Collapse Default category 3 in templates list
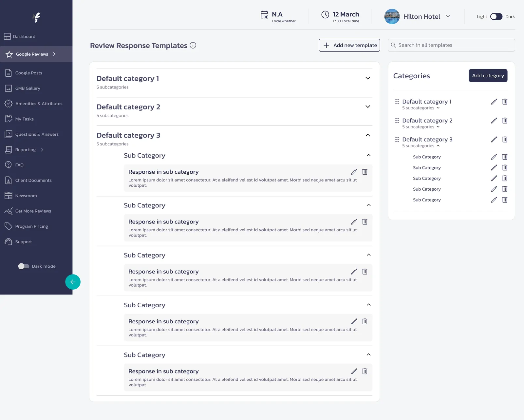This screenshot has width=524, height=420. coord(368,135)
